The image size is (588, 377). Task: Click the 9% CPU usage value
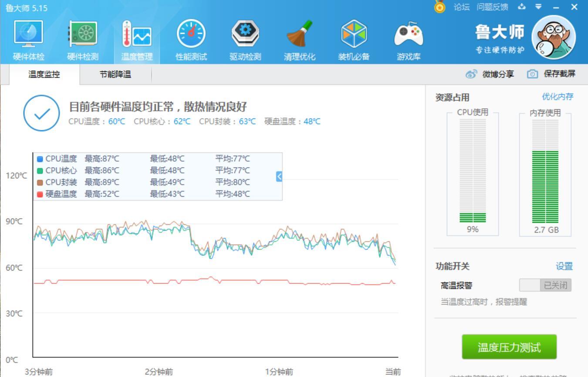pos(473,229)
